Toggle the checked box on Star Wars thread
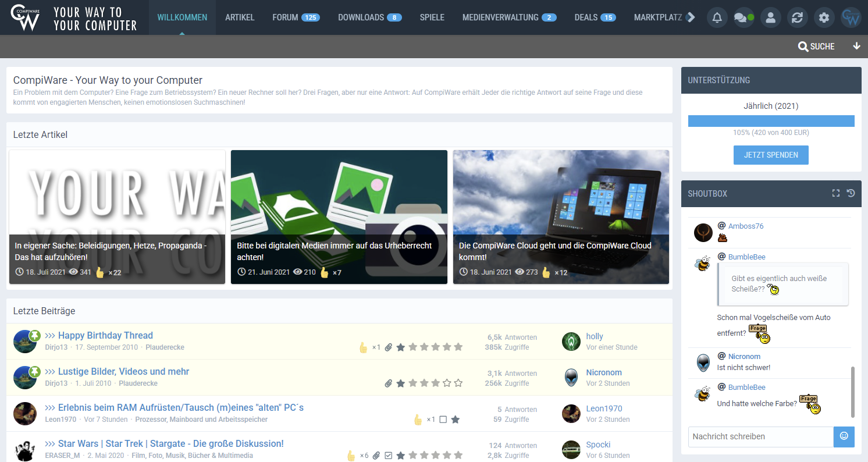Screen dimensions: 868x462 pos(389,456)
